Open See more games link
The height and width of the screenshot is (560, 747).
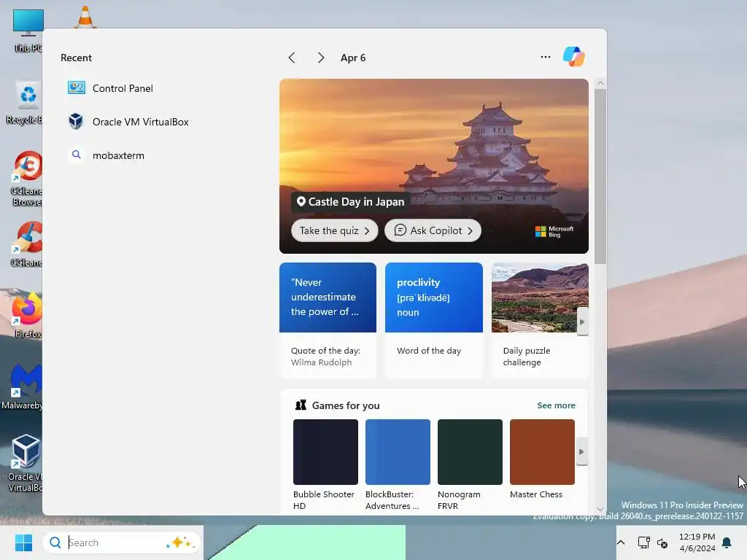tap(556, 405)
